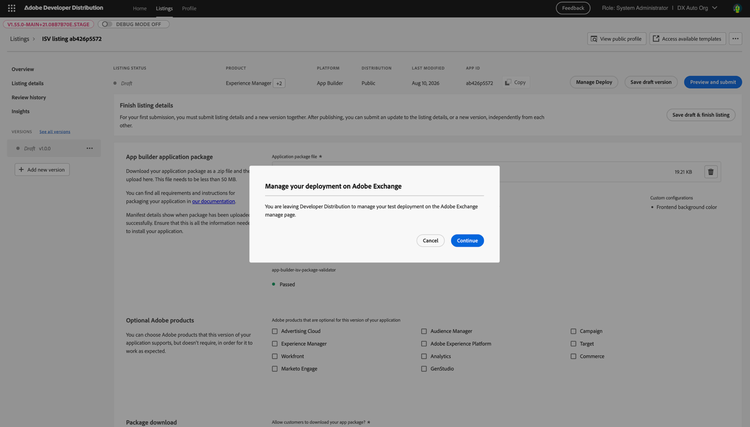Go to Listings breadcrumb

pos(20,39)
